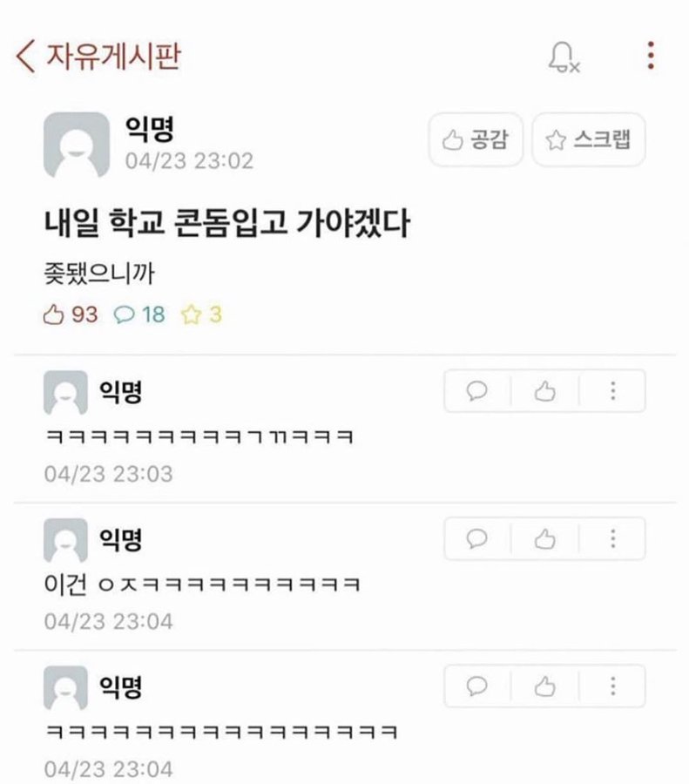The width and height of the screenshot is (689, 784).
Task: Tap the 공감 like button on post
Action: click(x=476, y=139)
